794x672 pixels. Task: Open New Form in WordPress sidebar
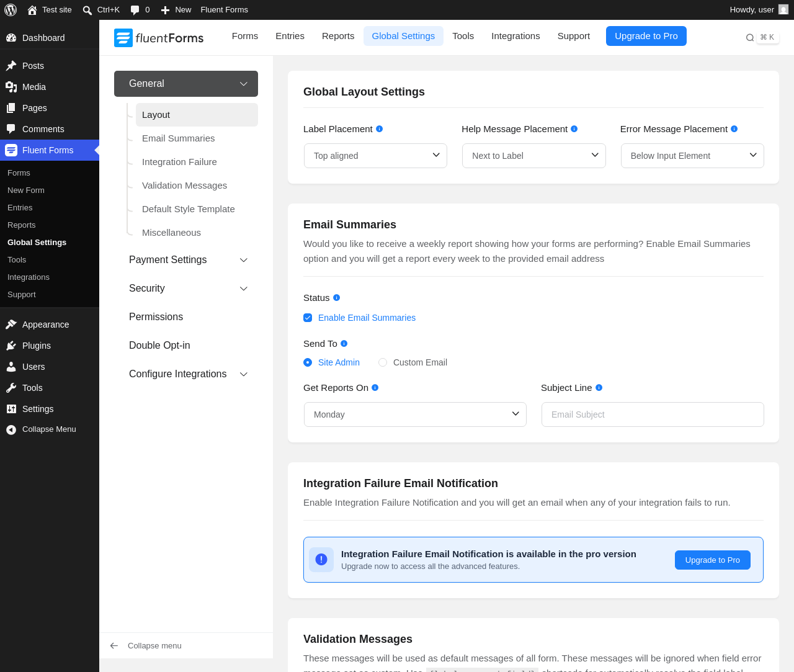click(26, 190)
